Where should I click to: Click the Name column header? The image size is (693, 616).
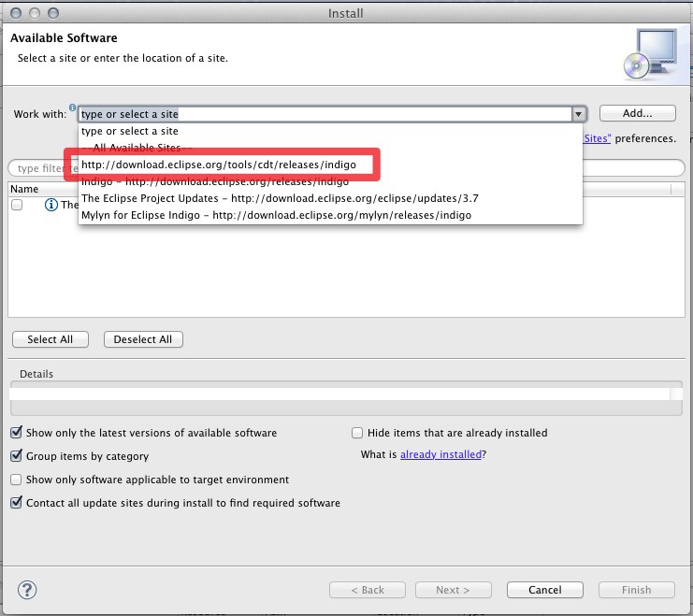pos(24,189)
